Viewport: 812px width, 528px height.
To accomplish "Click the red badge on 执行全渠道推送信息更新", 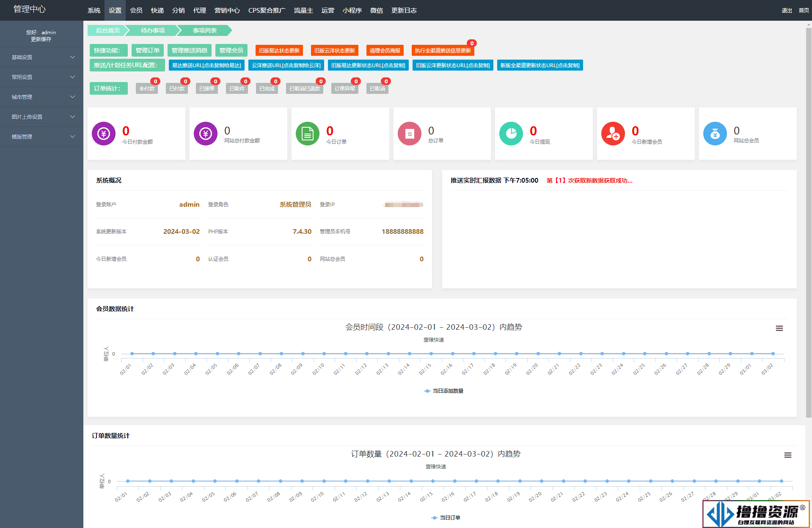I will click(472, 43).
